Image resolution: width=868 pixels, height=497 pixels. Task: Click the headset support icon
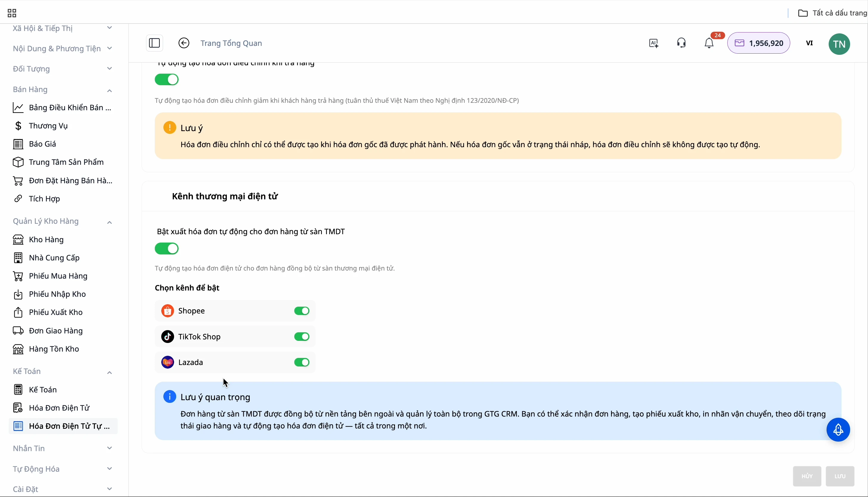click(x=681, y=43)
